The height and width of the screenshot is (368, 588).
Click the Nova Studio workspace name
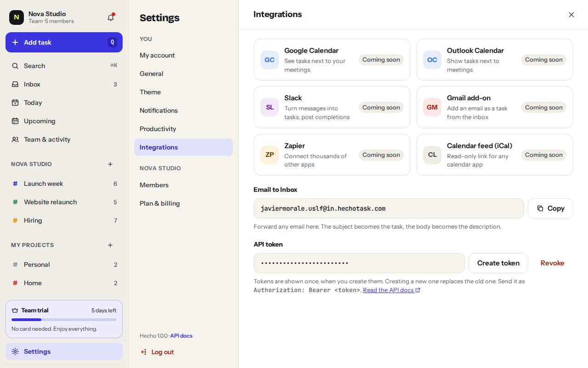(47, 14)
